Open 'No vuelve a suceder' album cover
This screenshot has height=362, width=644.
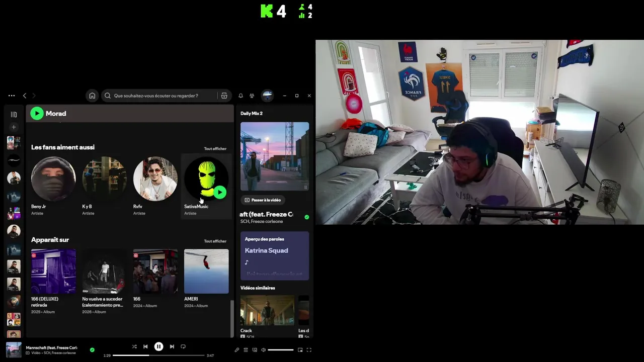[104, 271]
